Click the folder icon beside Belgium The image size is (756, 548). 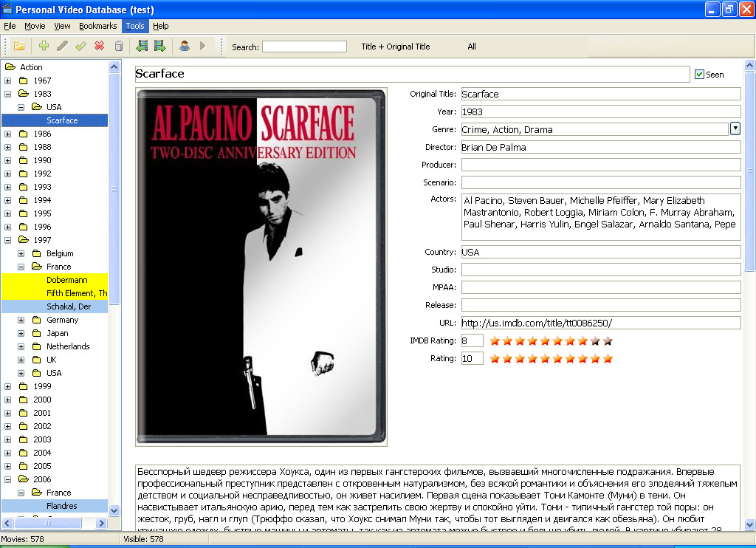coord(37,253)
